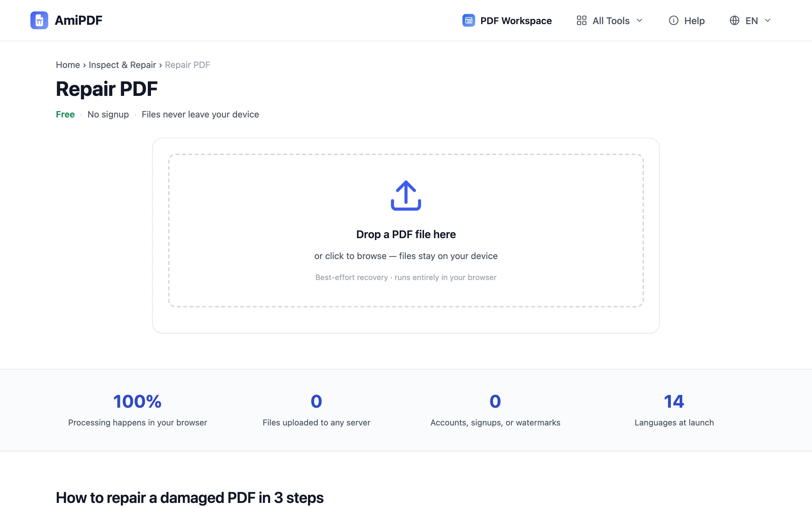This screenshot has width=812, height=508.
Task: Click the upload arrow icon
Action: tap(406, 196)
